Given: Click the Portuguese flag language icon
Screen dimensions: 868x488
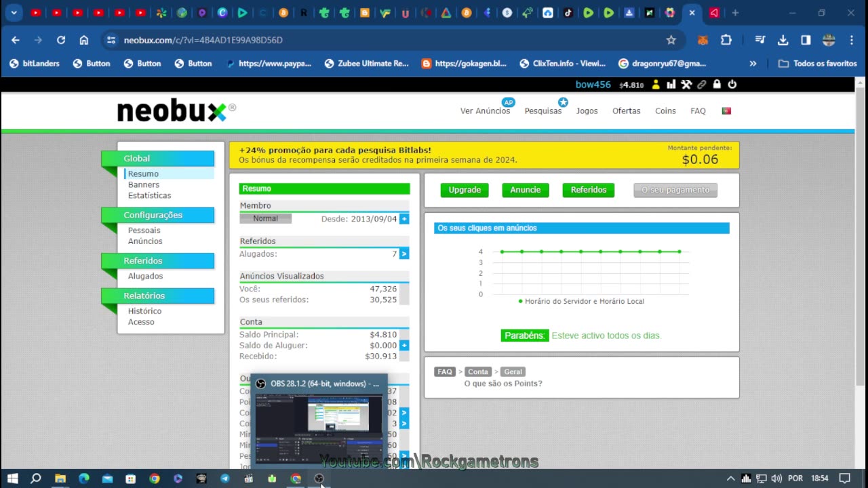Looking at the screenshot, I should coord(726,111).
